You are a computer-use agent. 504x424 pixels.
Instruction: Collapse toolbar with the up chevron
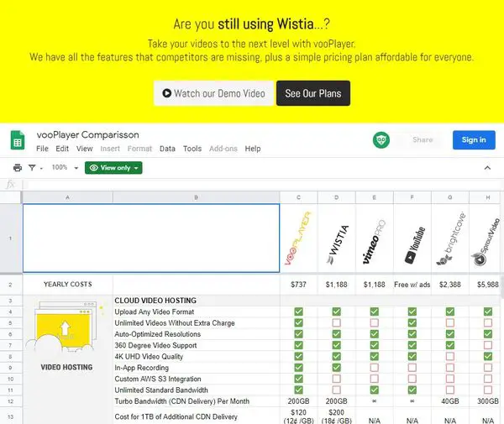coord(487,168)
